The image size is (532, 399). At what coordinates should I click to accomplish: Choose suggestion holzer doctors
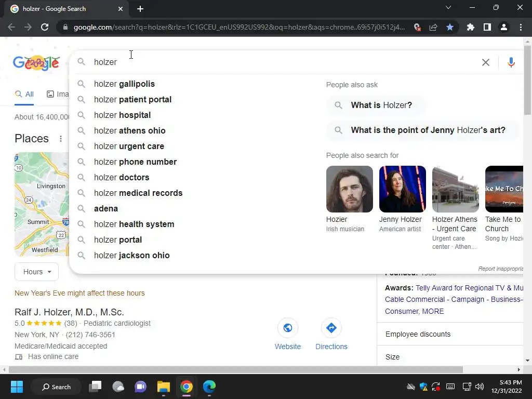click(122, 178)
